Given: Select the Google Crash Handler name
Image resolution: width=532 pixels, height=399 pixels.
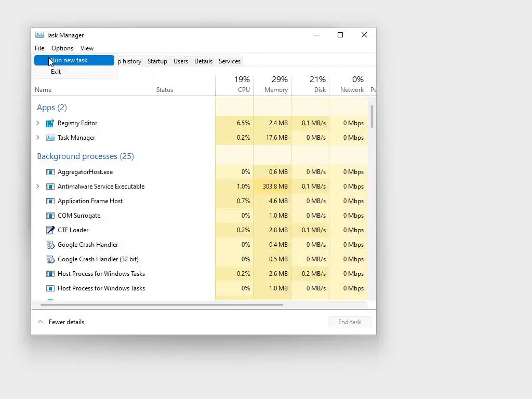Looking at the screenshot, I should (x=88, y=245).
